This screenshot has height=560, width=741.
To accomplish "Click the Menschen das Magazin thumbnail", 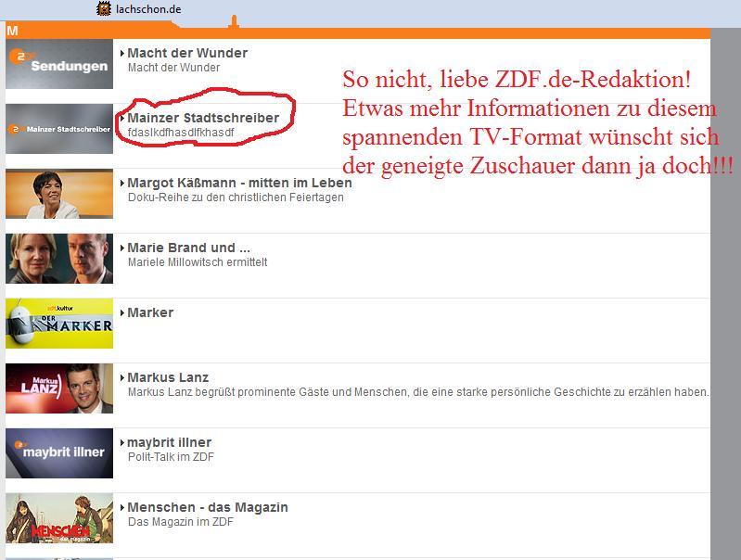I will tap(59, 518).
